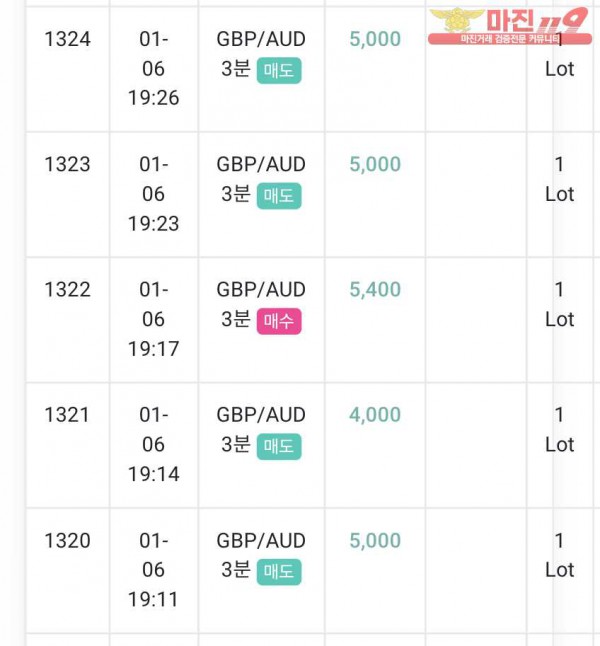The height and width of the screenshot is (646, 600).
Task: Select order number 1322
Action: (68, 290)
